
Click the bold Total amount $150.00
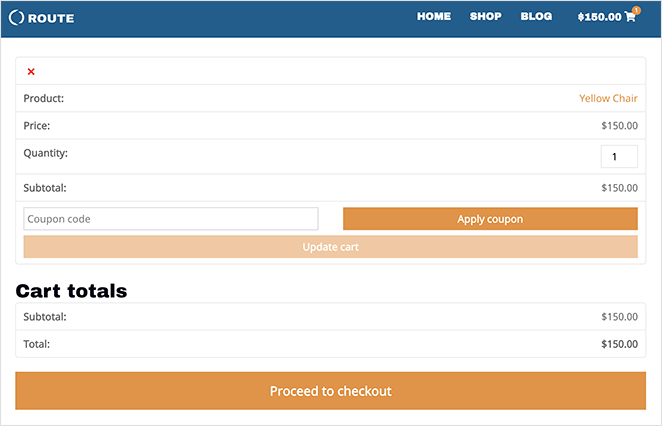tap(619, 344)
